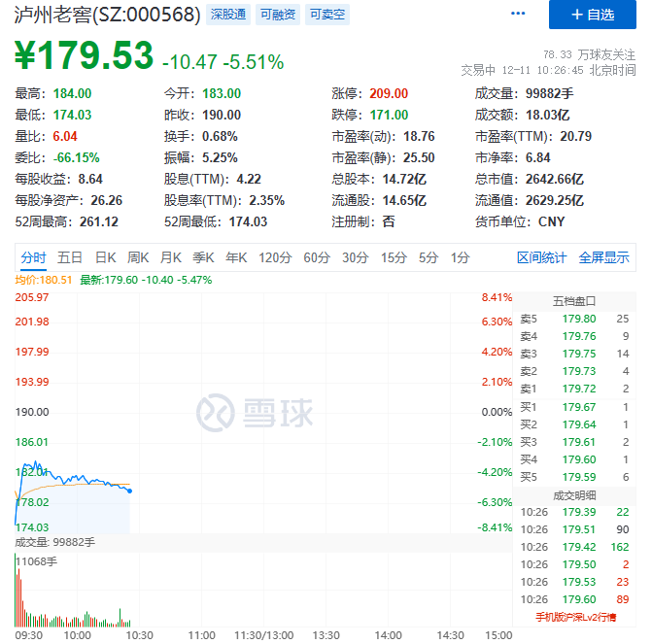
Task: Switch to the 15分 chart tab
Action: tap(394, 257)
